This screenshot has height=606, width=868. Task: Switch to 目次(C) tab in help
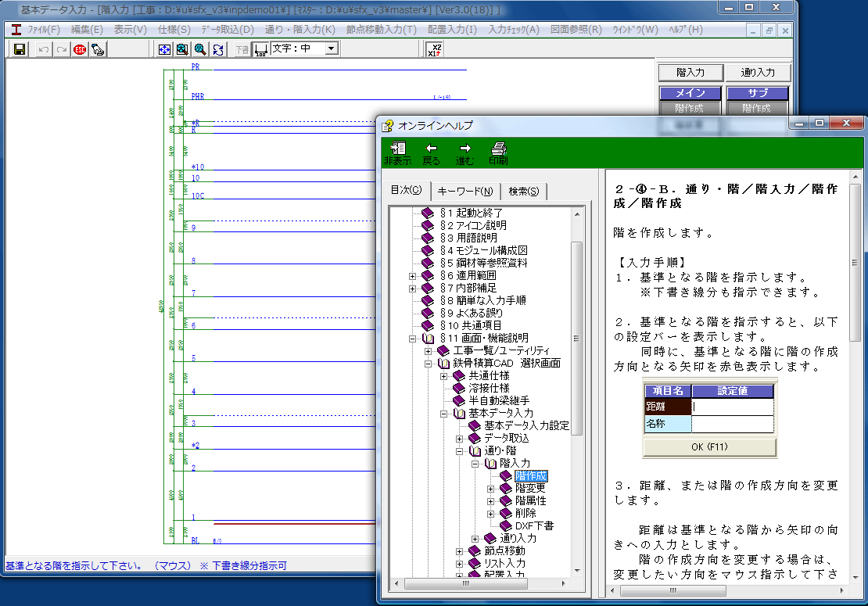tap(406, 190)
